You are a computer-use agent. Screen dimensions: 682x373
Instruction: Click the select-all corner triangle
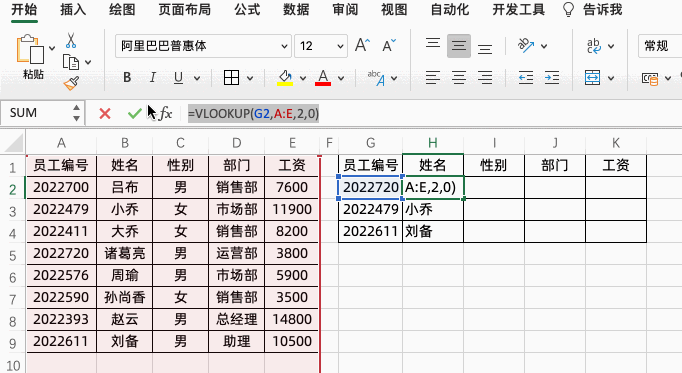pyautogui.click(x=13, y=143)
